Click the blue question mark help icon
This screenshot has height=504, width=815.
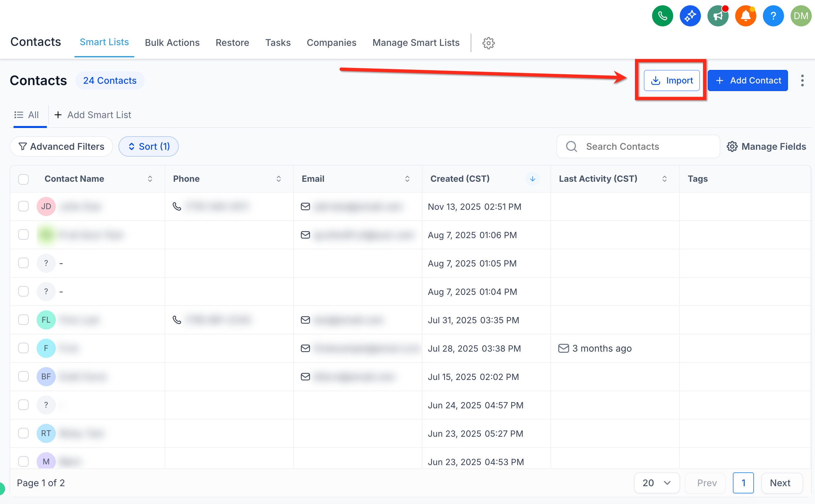coord(773,16)
